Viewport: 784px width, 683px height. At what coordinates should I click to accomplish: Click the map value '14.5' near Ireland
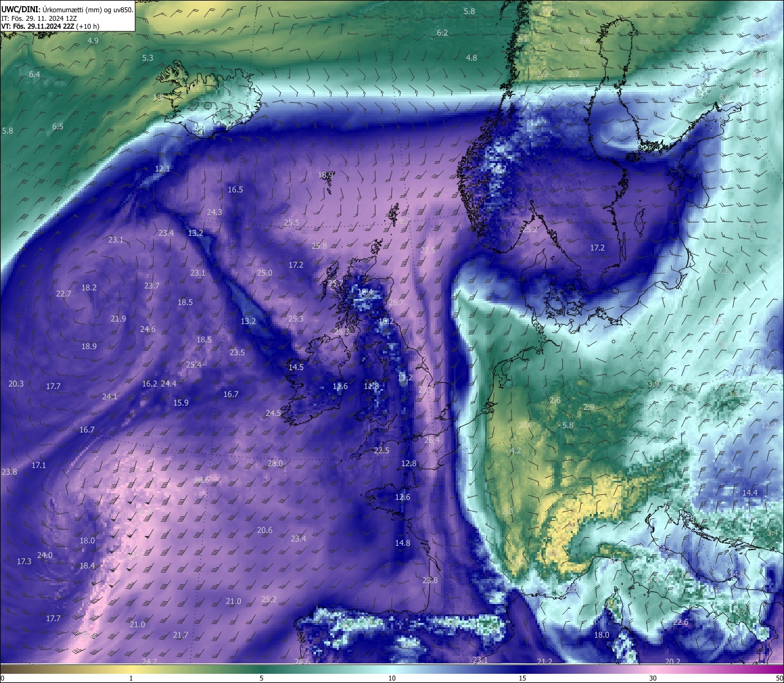296,368
